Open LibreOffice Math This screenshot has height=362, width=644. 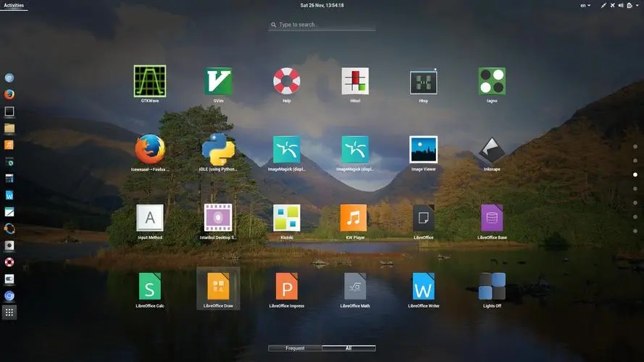pos(355,286)
